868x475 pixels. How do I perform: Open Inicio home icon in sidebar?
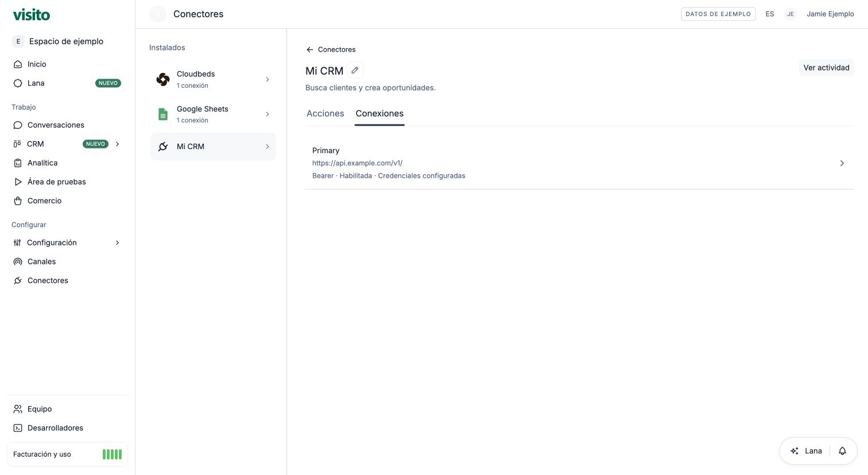tap(18, 64)
